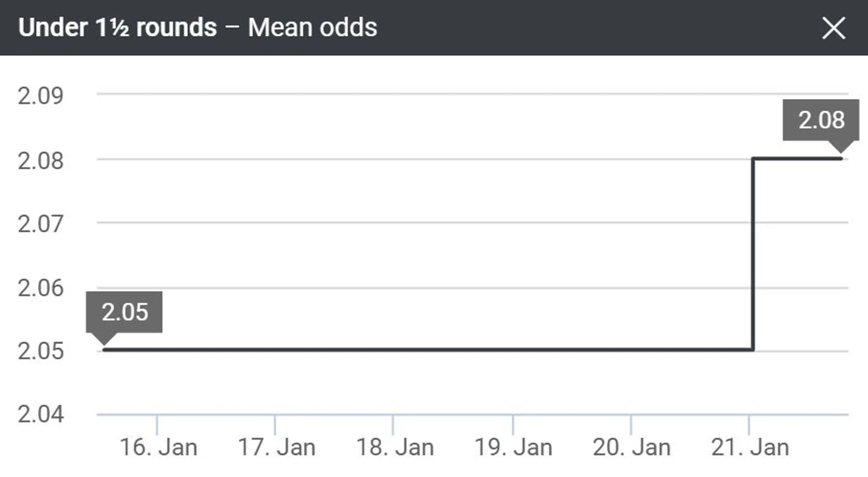Select the 16. Jan date on axis
The width and height of the screenshot is (868, 477).
[x=158, y=447]
